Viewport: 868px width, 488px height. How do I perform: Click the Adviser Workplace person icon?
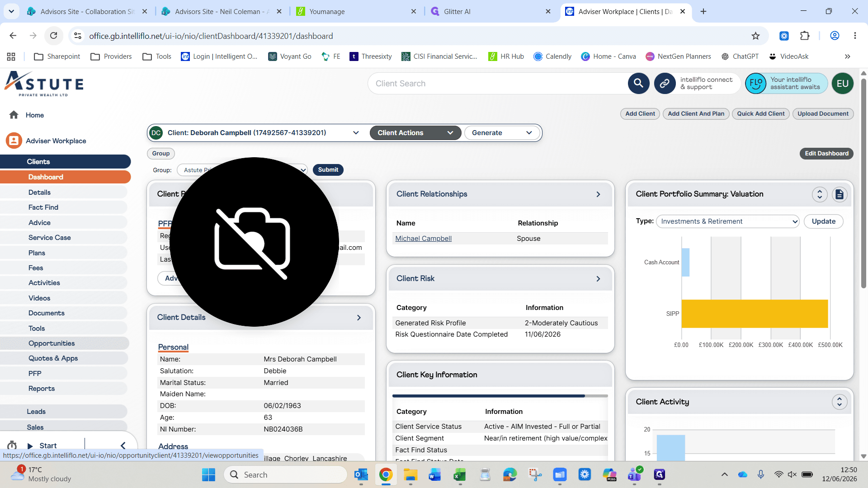pos(14,141)
